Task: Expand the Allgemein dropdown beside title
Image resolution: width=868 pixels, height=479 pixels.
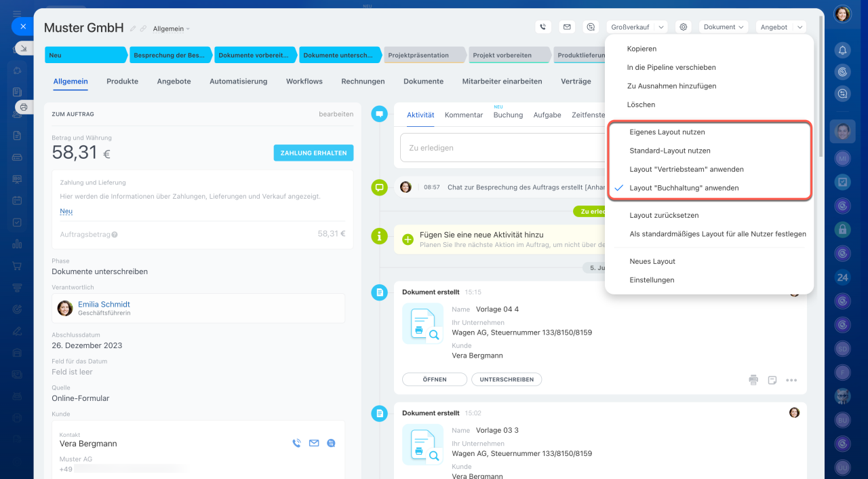Action: pos(172,29)
